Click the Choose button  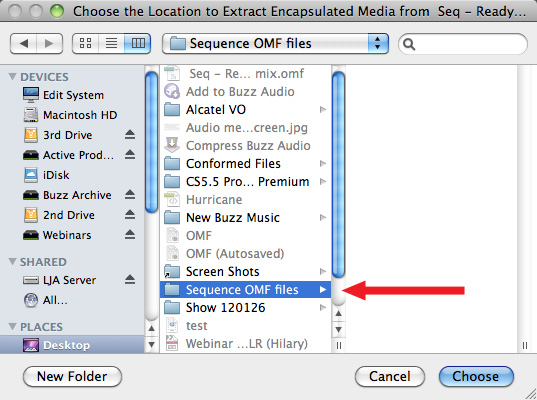[x=476, y=376]
